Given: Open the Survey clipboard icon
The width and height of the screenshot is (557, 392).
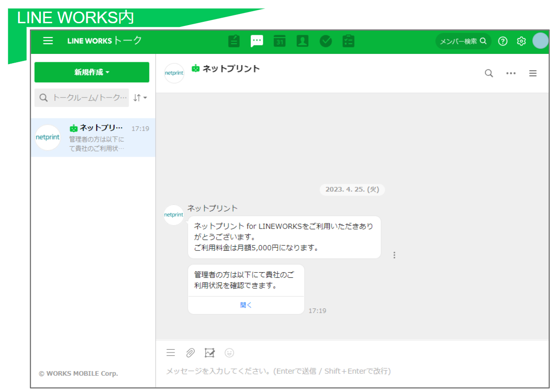Looking at the screenshot, I should click(x=348, y=41).
